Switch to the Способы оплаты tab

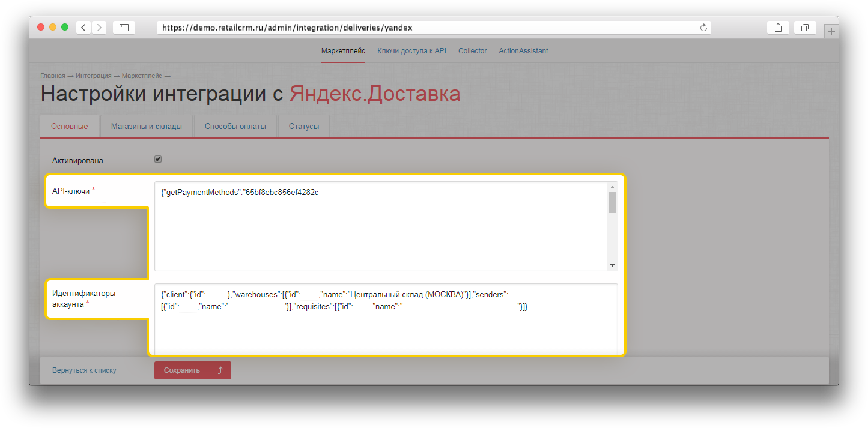235,127
